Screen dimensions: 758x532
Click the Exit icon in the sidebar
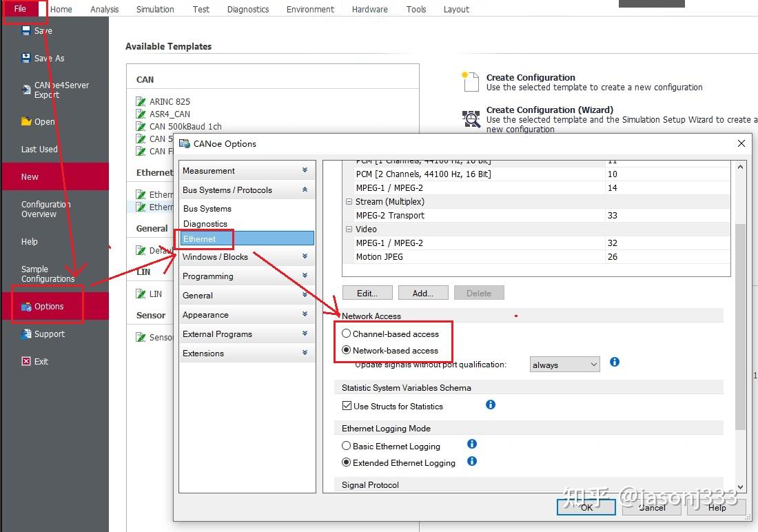pyautogui.click(x=26, y=361)
